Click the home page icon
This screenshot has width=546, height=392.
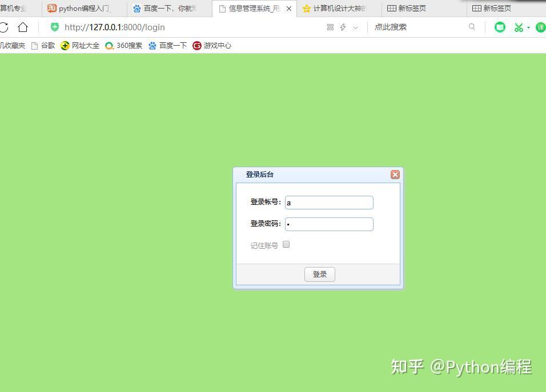22,27
